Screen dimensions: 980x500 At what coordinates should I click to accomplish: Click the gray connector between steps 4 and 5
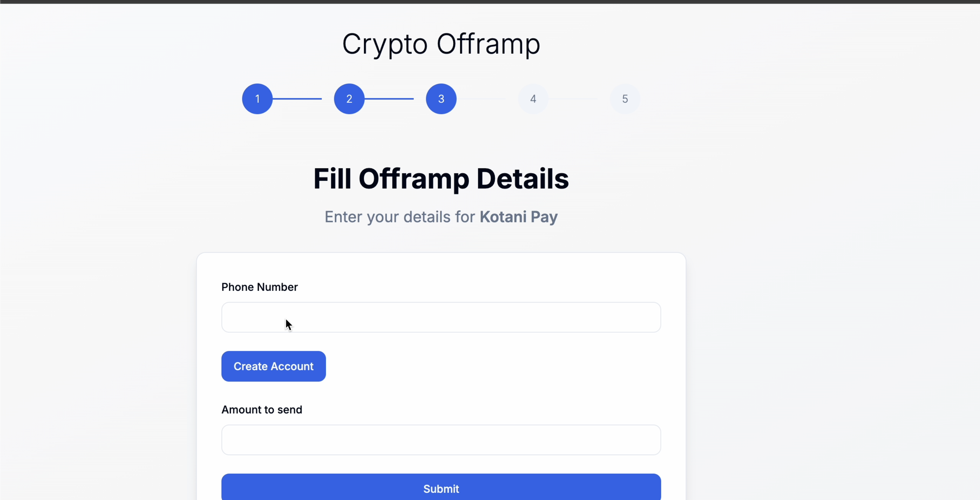573,99
